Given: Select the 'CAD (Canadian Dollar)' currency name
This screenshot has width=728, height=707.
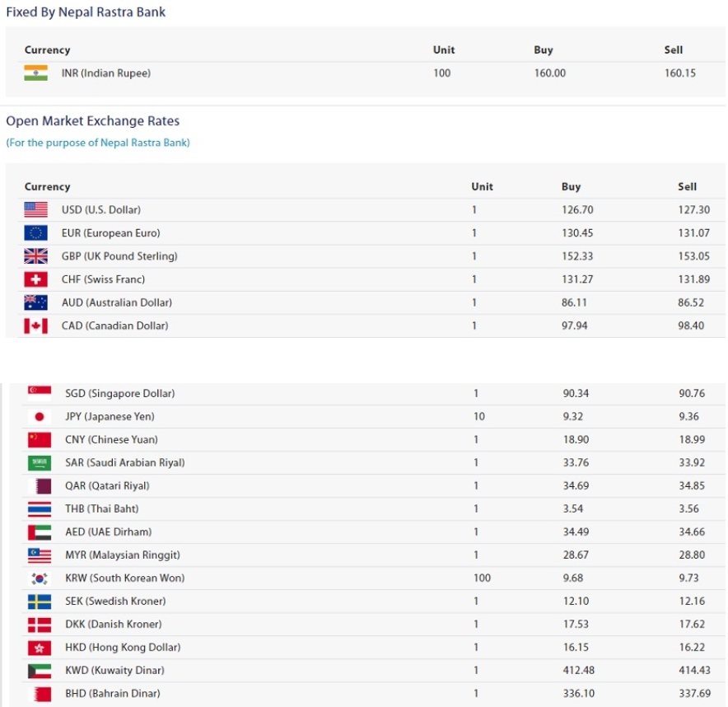Looking at the screenshot, I should point(115,325).
